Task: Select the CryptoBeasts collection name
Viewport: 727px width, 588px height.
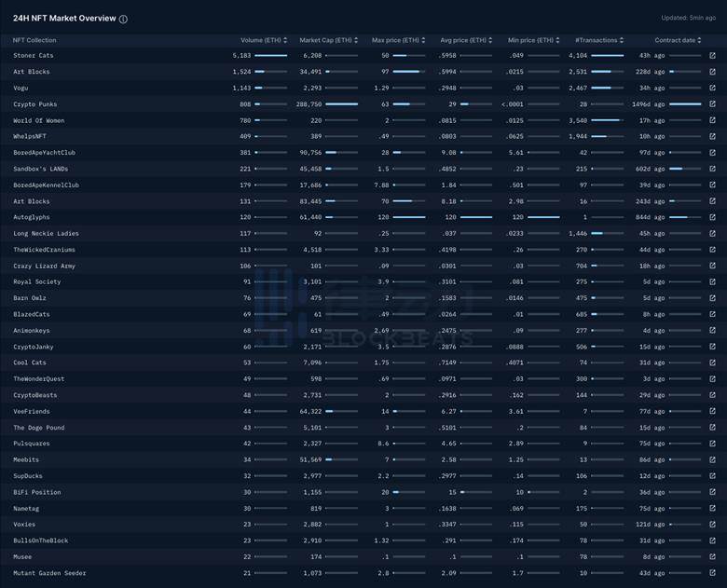Action: 35,395
